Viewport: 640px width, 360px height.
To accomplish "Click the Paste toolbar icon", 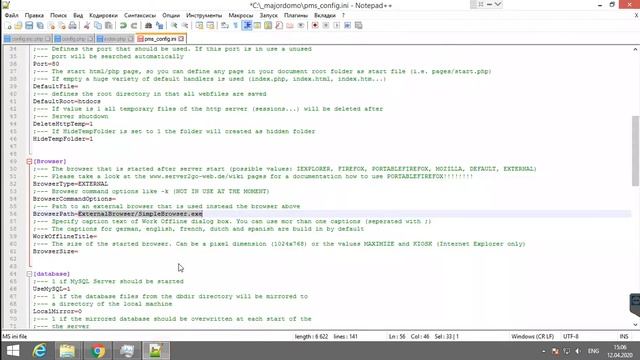I will click(109, 26).
